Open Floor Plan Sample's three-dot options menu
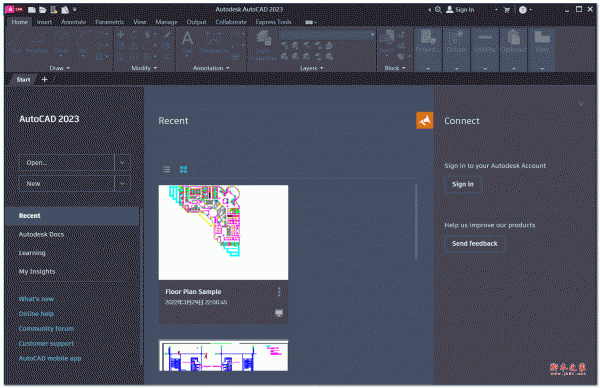 279,292
